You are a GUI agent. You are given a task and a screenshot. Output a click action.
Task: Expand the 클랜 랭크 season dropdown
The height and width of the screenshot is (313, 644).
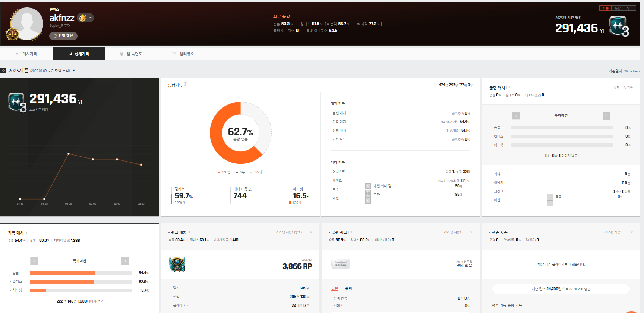pyautogui.click(x=471, y=232)
